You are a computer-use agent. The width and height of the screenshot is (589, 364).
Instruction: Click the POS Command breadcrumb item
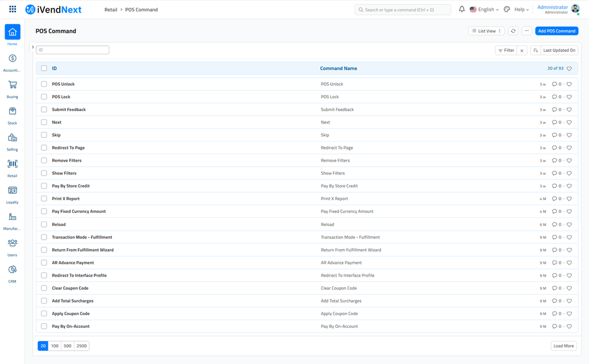coord(141,9)
